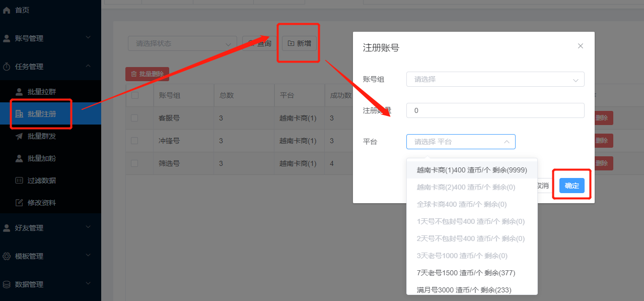Tick the 冲锋号 row checkbox
The width and height of the screenshot is (644, 301).
click(134, 141)
